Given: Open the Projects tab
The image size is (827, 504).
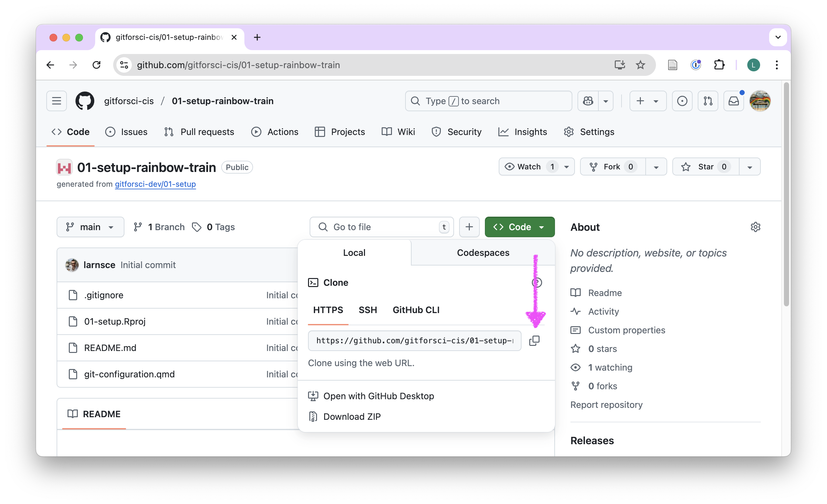Looking at the screenshot, I should (x=340, y=132).
